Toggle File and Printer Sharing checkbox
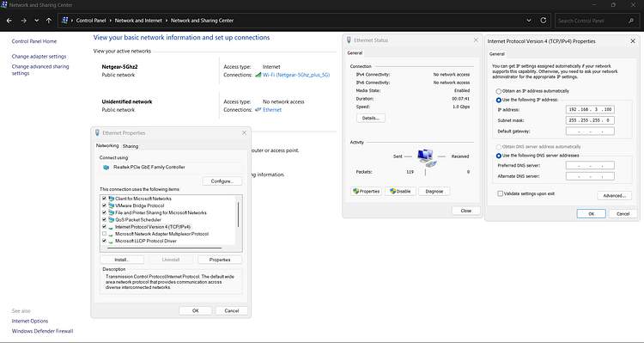 [x=104, y=212]
